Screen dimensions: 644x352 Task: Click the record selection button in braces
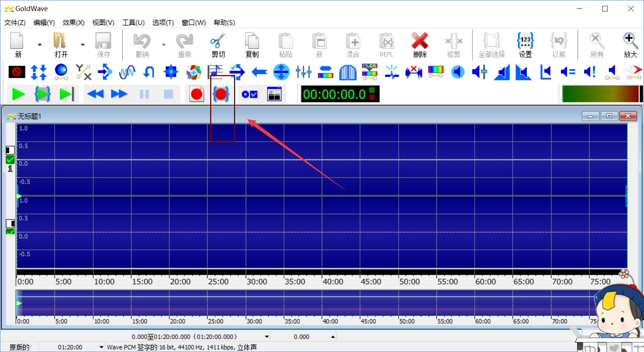(x=221, y=95)
